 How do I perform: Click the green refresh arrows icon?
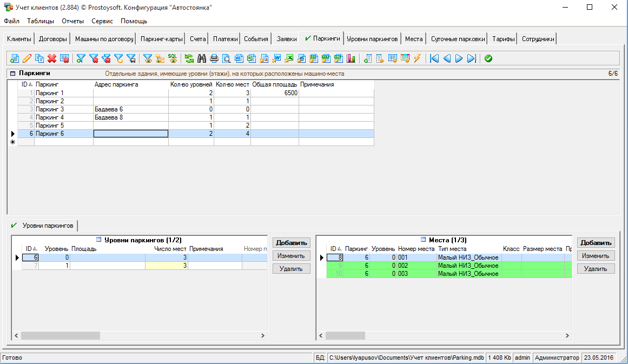coord(189,58)
